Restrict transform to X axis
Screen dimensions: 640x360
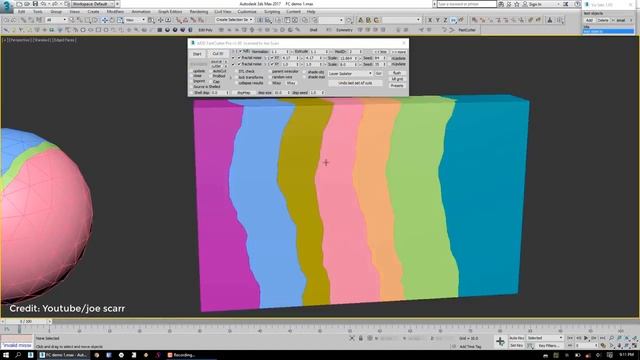[x=430, y=20]
